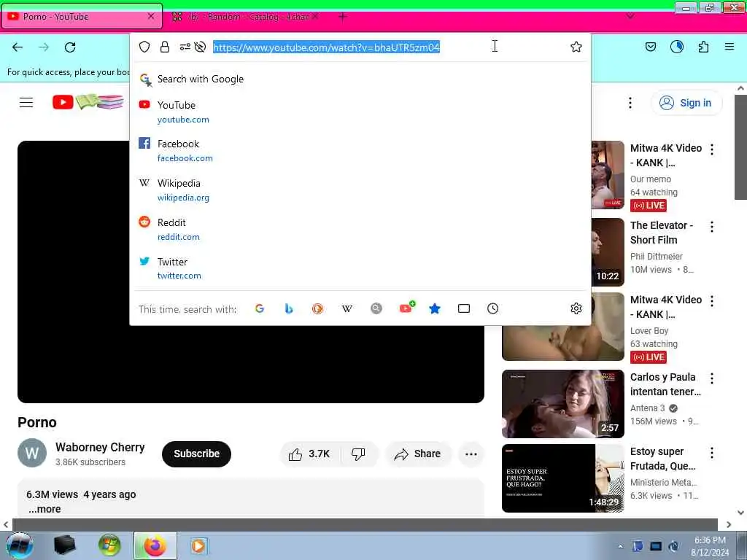
Task: Close the 4chan catalog tab
Action: pos(315,17)
